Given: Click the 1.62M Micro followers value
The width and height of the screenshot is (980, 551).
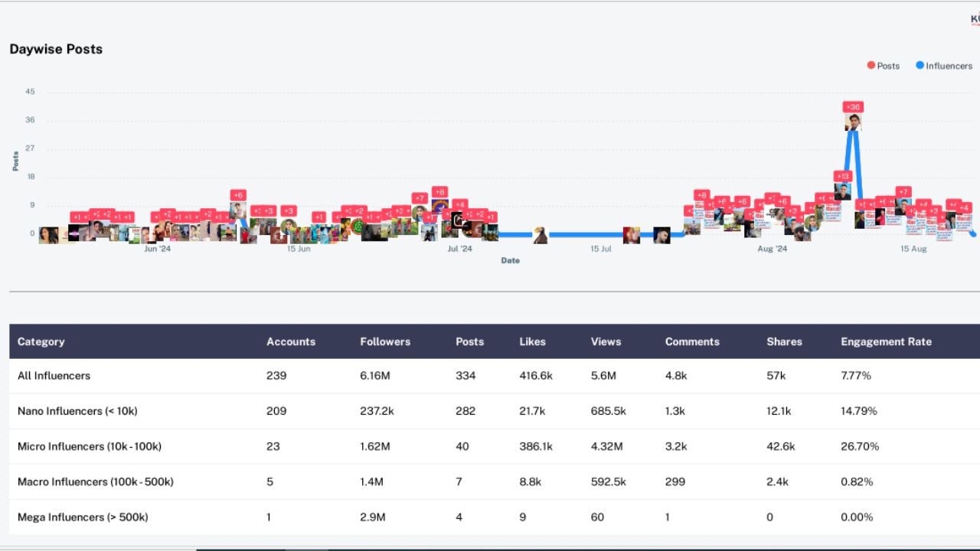Looking at the screenshot, I should tap(375, 446).
